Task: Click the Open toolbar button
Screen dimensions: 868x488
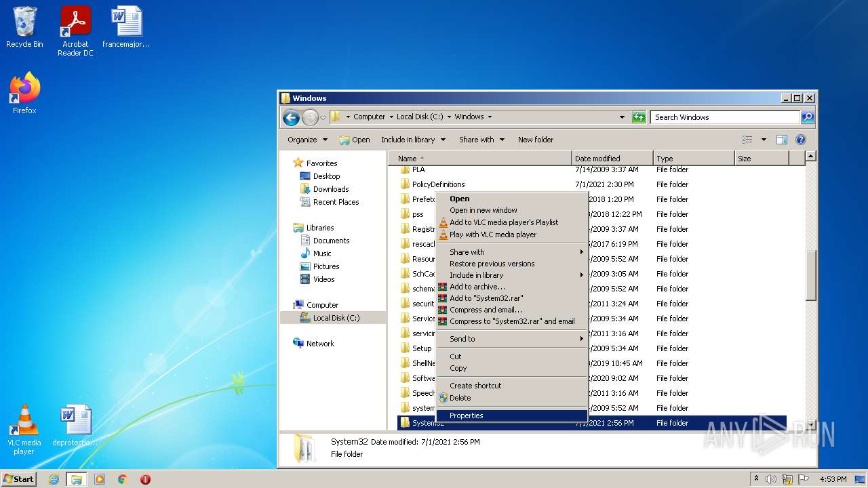Action: point(355,140)
